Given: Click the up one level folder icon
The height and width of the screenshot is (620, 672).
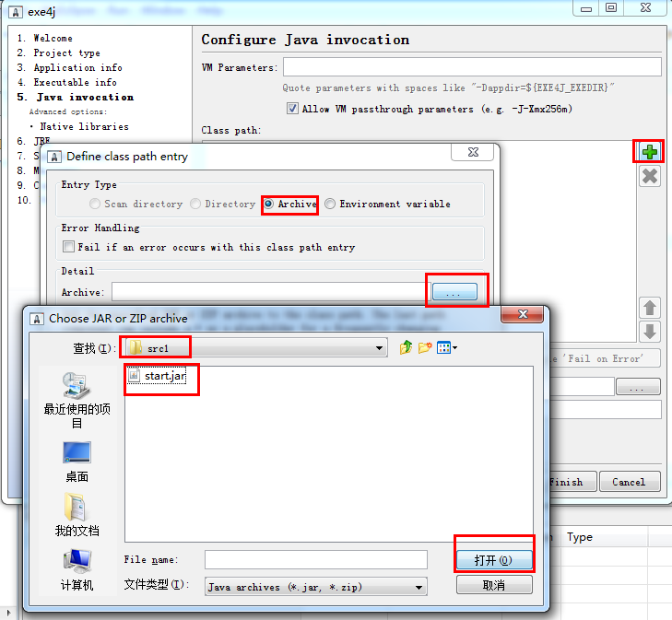Looking at the screenshot, I should click(406, 347).
